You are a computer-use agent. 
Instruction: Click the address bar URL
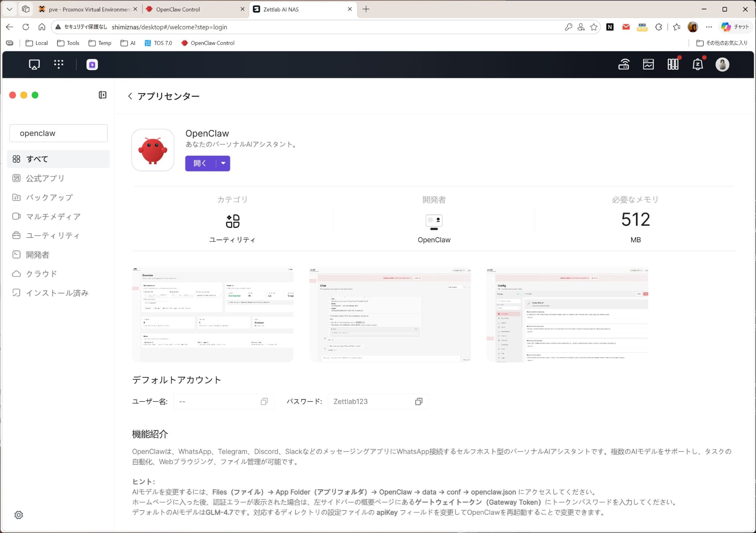pos(169,27)
